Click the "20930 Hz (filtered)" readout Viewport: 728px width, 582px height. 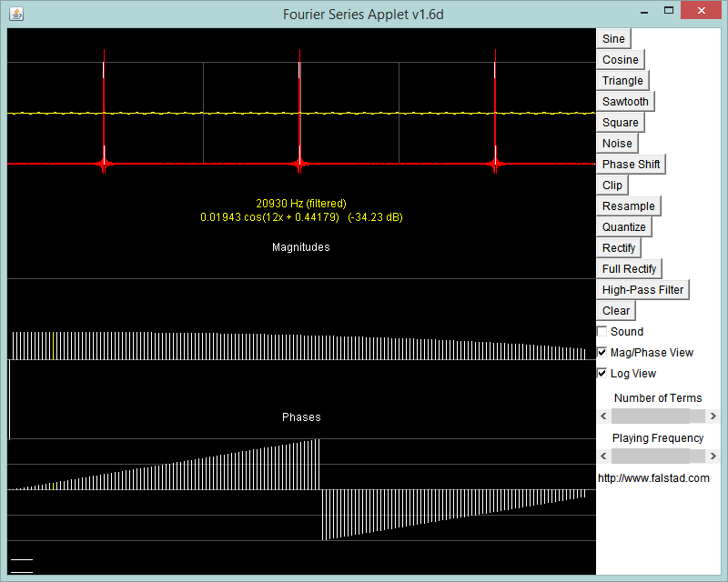coord(301,204)
